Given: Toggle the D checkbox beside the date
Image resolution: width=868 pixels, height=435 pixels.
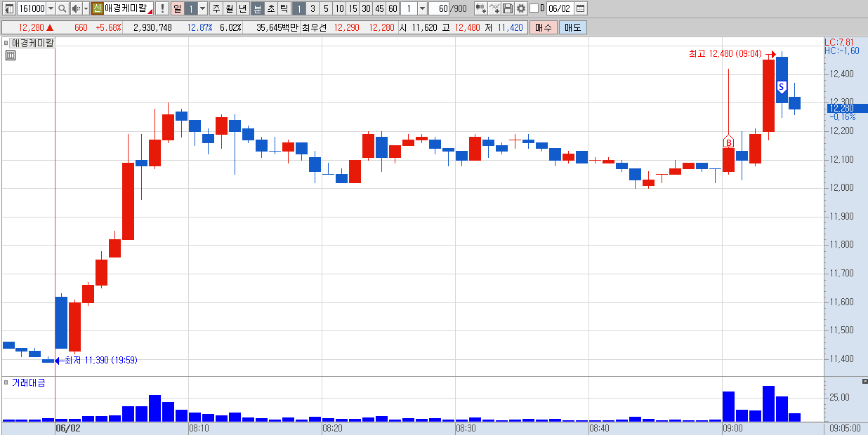Looking at the screenshot, I should click(x=534, y=8).
